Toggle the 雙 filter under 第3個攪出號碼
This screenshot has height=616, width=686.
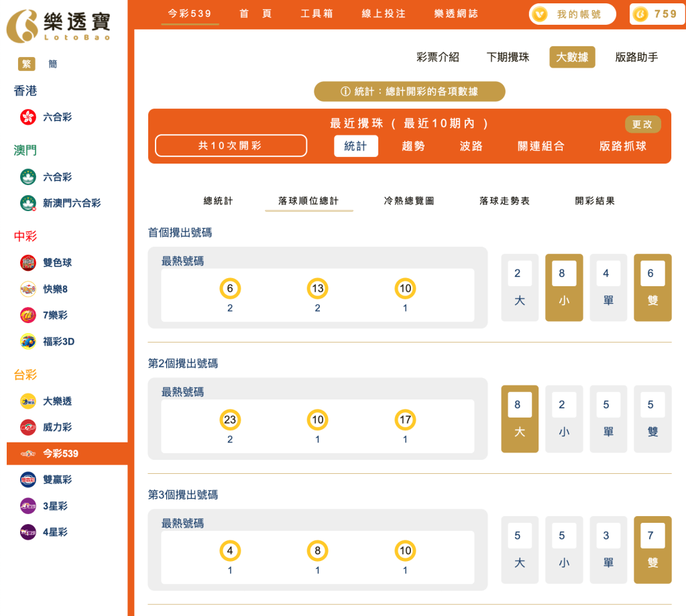point(652,549)
